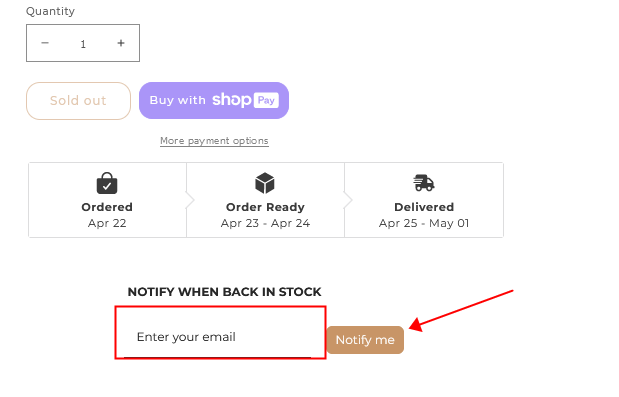The height and width of the screenshot is (397, 619).
Task: Open More payment options link
Action: pyautogui.click(x=214, y=141)
